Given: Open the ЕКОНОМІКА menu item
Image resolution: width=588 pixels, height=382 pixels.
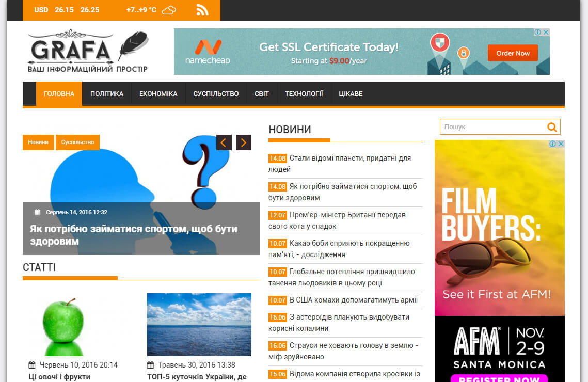Looking at the screenshot, I should click(x=158, y=94).
